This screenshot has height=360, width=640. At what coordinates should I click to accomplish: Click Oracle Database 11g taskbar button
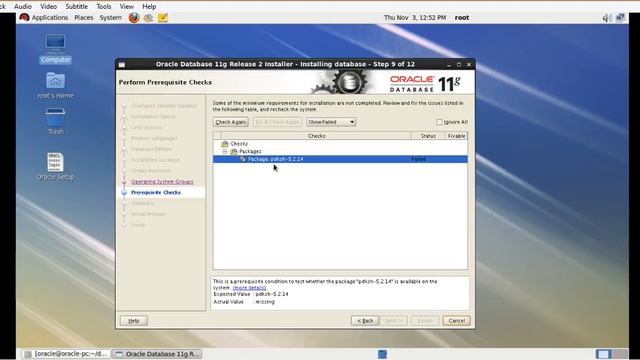[158, 354]
